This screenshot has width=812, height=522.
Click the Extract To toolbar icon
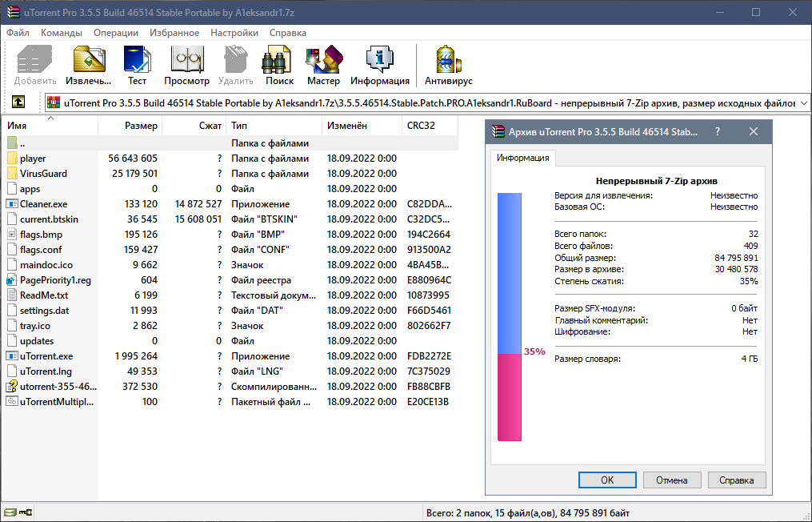coord(88,66)
